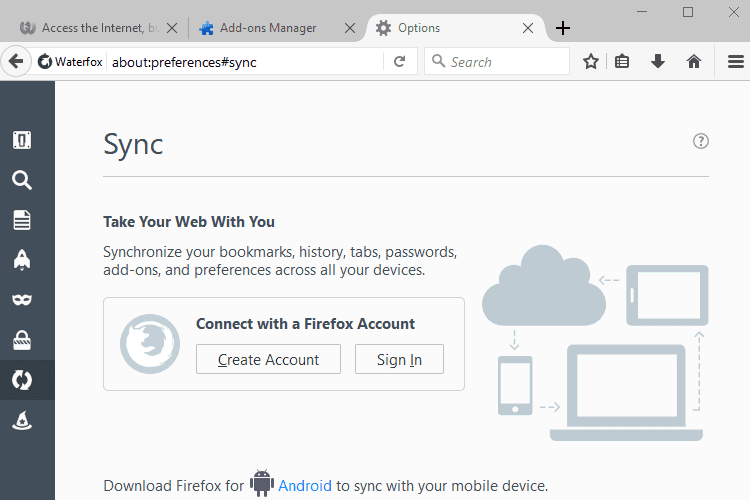Open the Applications preferences rocket icon
This screenshot has width=750, height=500.
[x=22, y=260]
